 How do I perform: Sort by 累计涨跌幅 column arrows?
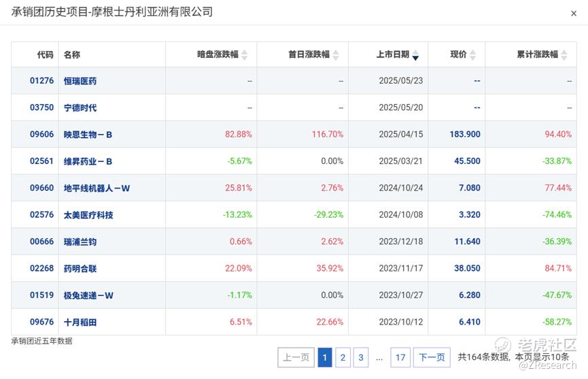[564, 55]
